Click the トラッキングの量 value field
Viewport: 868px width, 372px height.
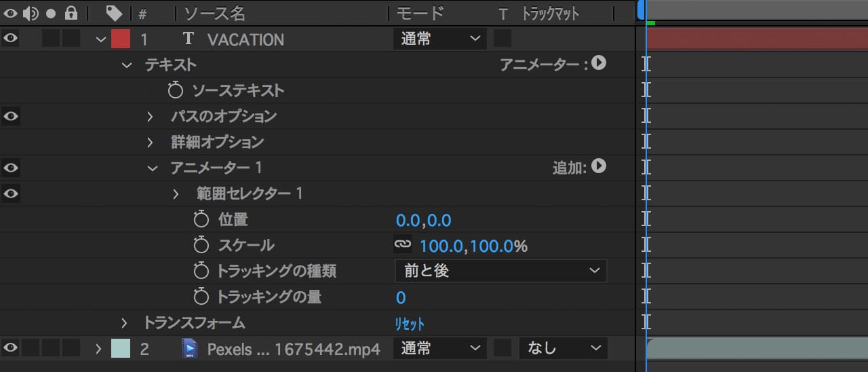tap(401, 297)
